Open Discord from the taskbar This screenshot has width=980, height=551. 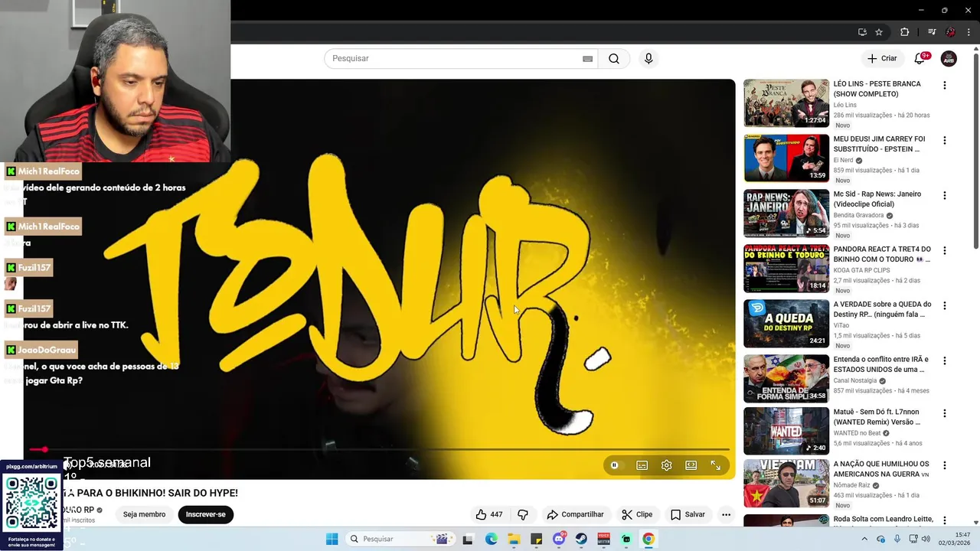559,539
